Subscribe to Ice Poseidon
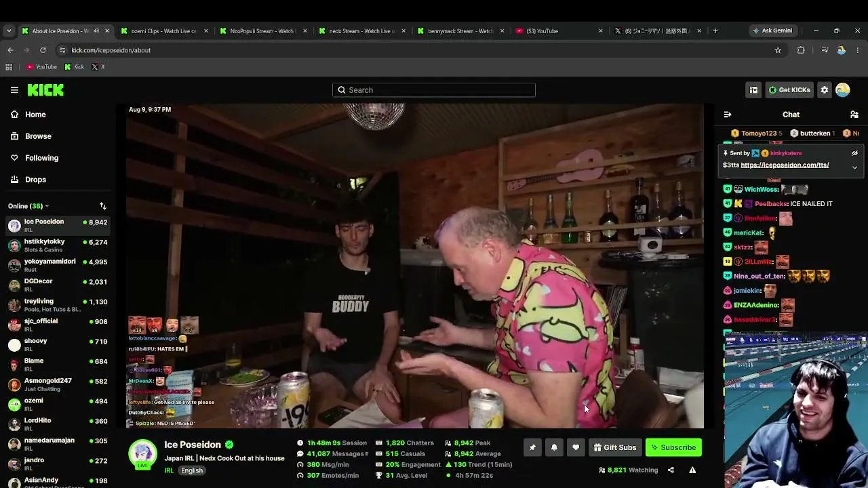This screenshot has height=488, width=868. (x=674, y=447)
